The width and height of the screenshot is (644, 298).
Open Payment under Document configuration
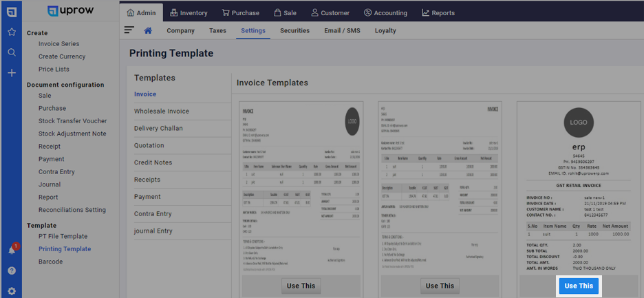click(x=52, y=159)
